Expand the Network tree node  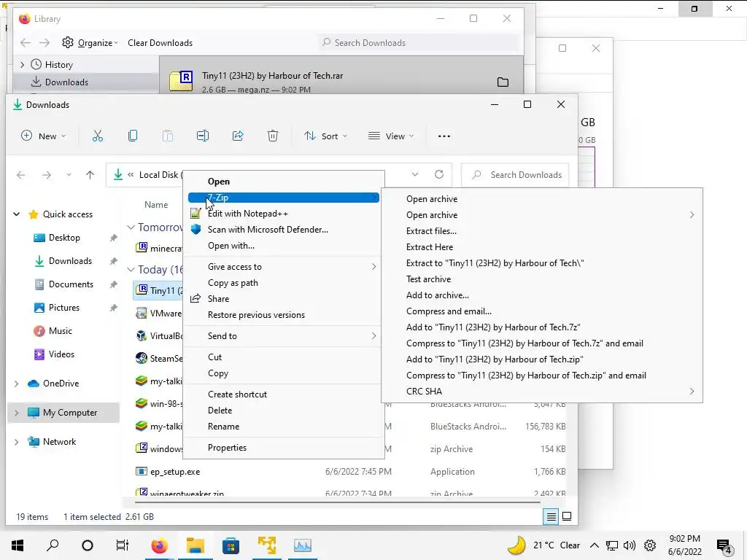click(x=16, y=442)
